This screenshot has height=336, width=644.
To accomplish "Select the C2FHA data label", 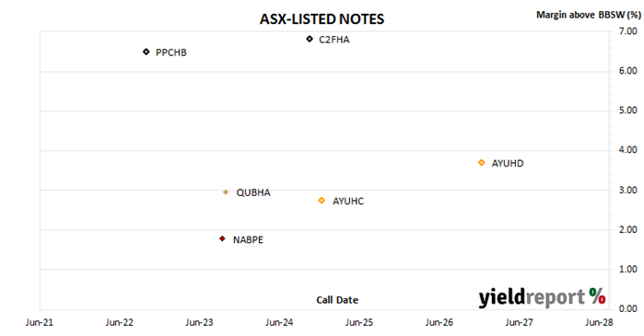I will pyautogui.click(x=334, y=40).
